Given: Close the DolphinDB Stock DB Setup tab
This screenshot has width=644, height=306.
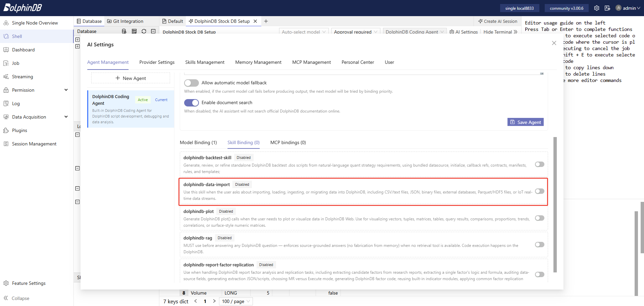Looking at the screenshot, I should (255, 21).
